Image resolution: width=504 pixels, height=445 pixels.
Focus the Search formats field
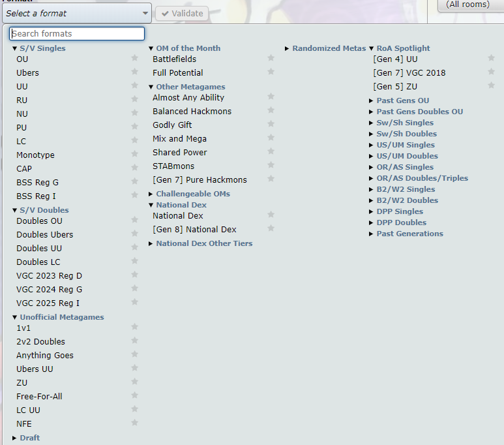[x=77, y=33]
